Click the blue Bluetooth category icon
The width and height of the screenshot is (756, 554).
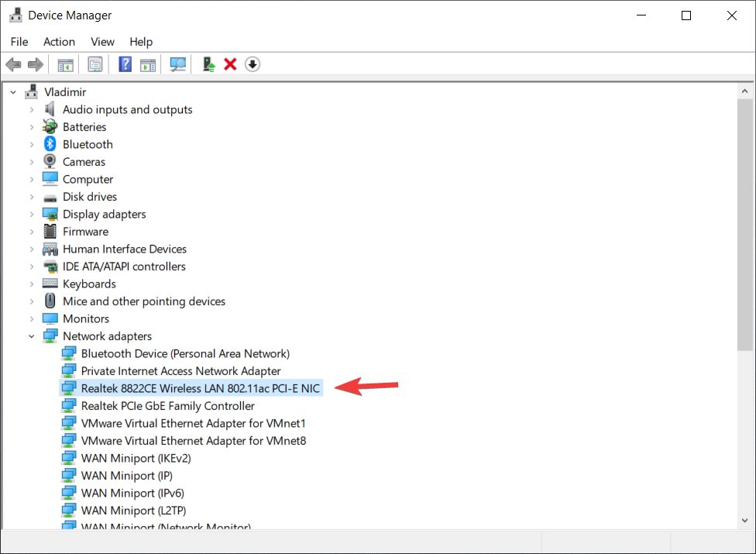pos(50,143)
